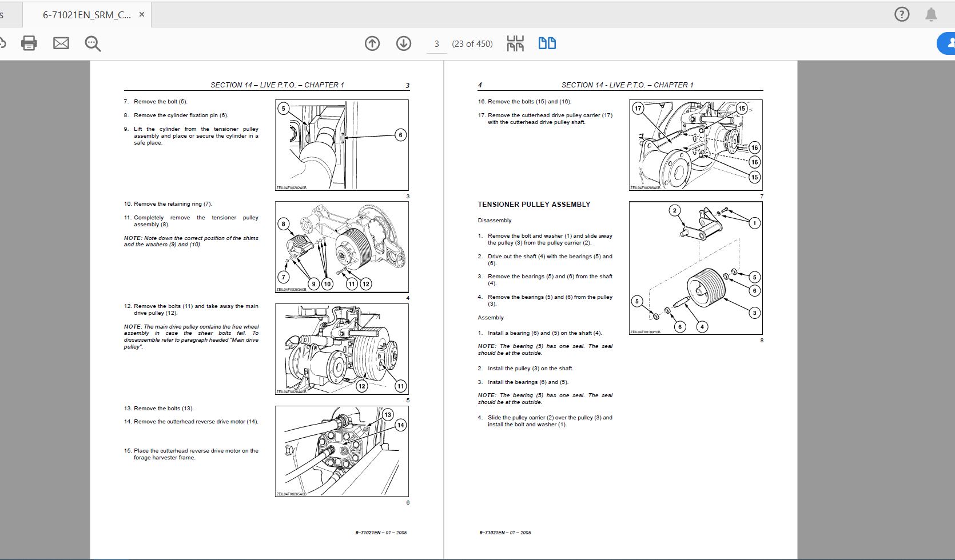Click the page number input field

coord(437,44)
